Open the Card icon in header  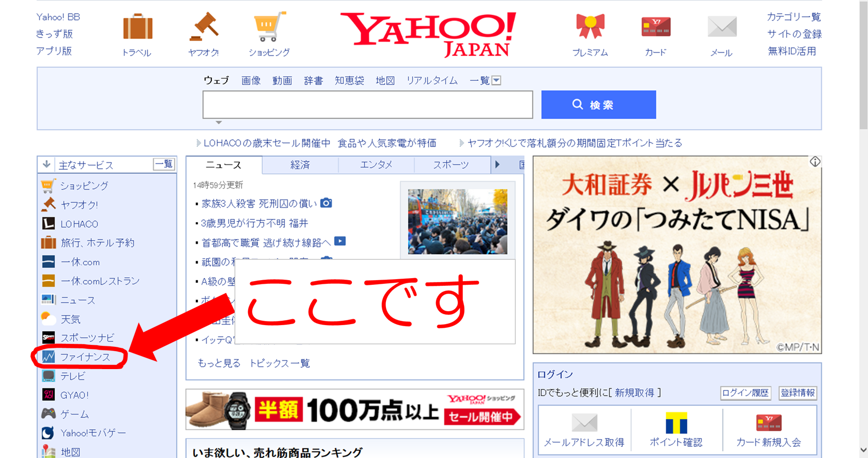point(656,27)
